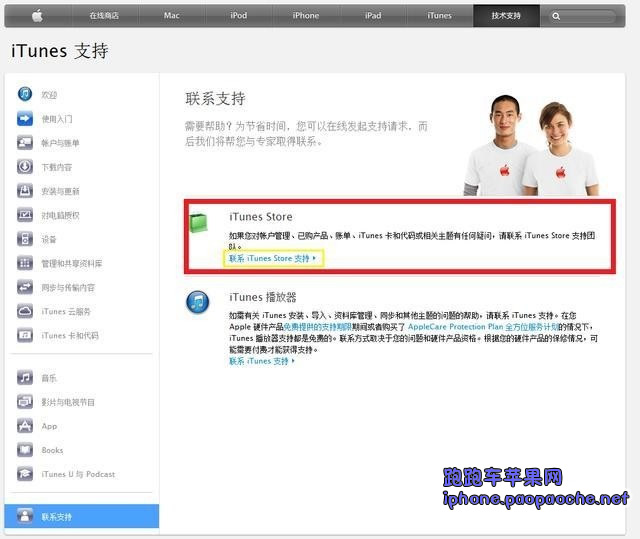Click the iTunes 卡和代码 sidebar icon
Screen dimensions: 640x539
tap(25, 335)
